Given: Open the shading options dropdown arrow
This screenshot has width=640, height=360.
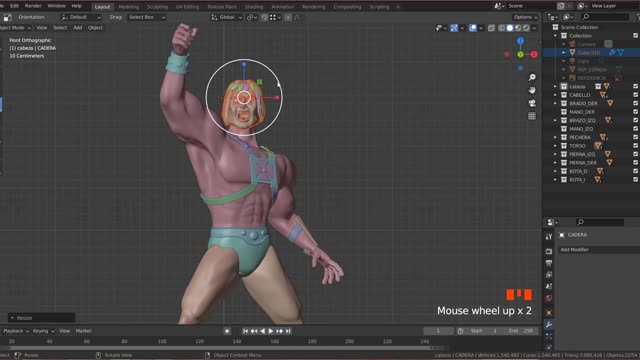Looking at the screenshot, I should 534,28.
